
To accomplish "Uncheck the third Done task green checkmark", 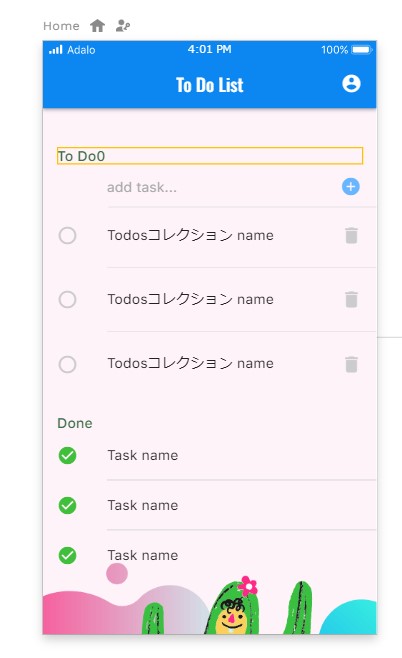I will 67,556.
